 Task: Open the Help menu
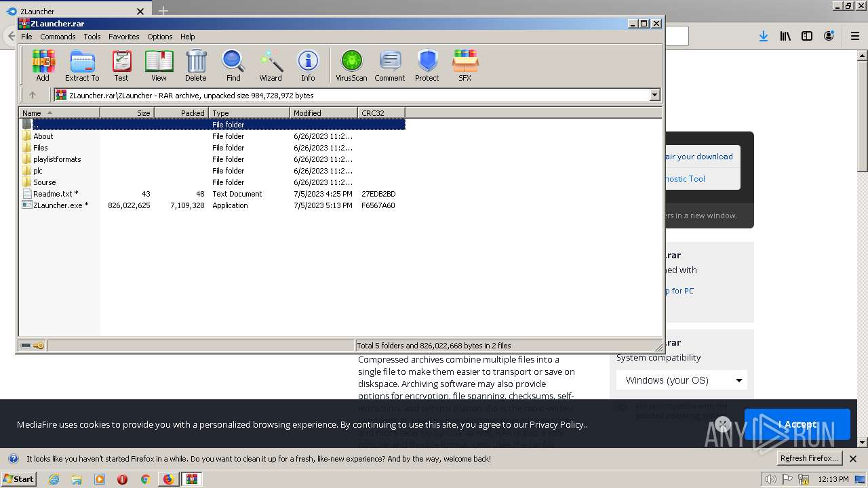(188, 37)
